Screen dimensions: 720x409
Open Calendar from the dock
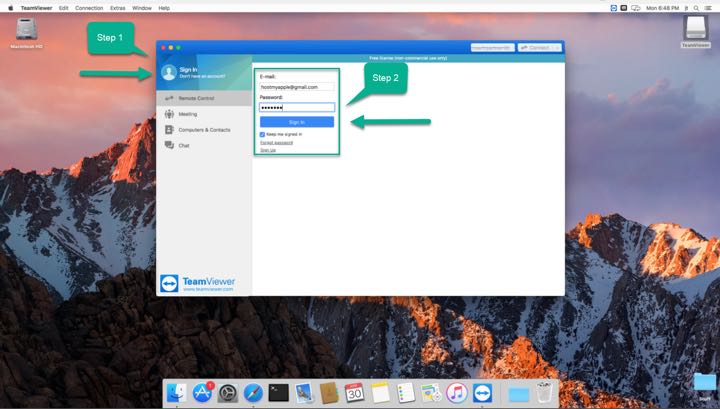(354, 393)
